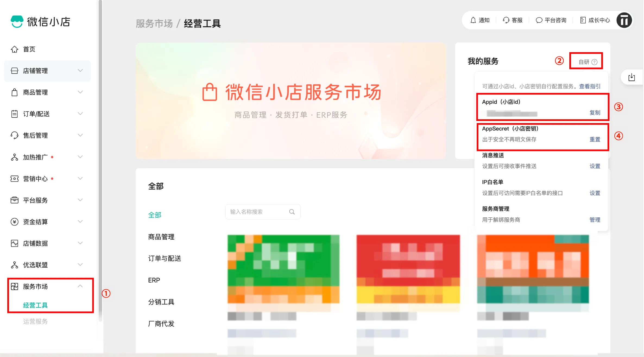Select 订单与配送 category filter
The height and width of the screenshot is (357, 644).
165,258
